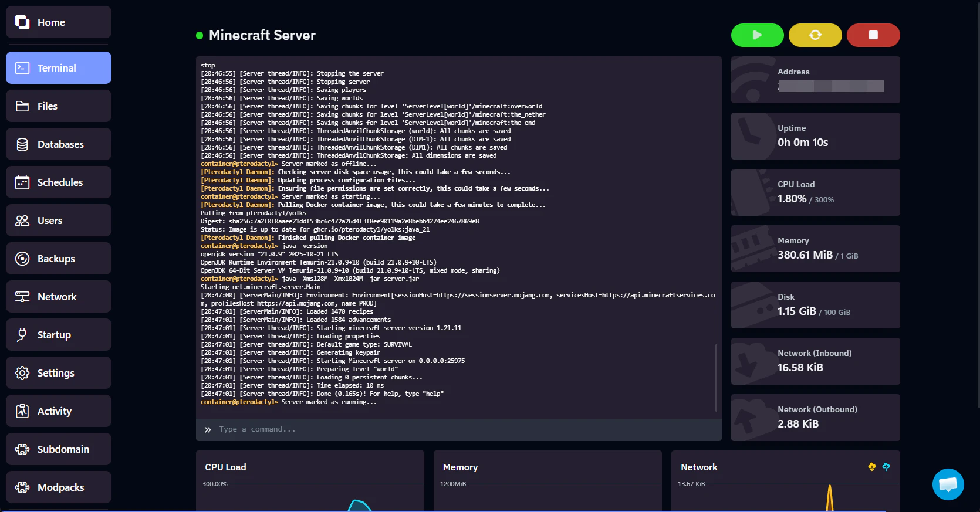Click the Home icon in sidebar
980x512 pixels.
pyautogui.click(x=22, y=22)
